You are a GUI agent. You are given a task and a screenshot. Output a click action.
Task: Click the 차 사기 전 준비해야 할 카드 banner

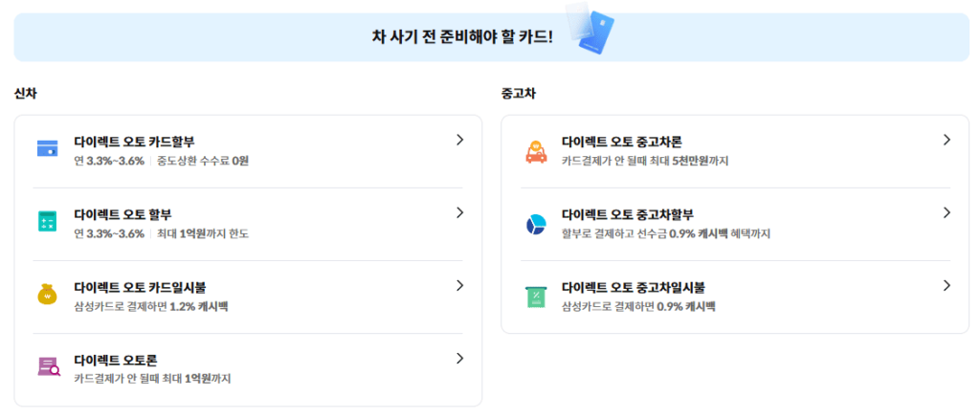pos(462,37)
